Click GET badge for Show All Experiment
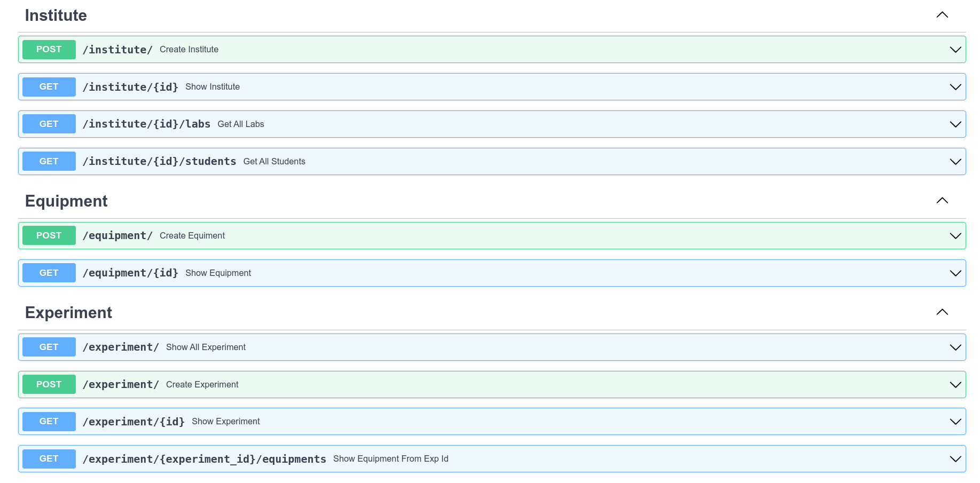This screenshot has width=980, height=483. click(x=49, y=347)
